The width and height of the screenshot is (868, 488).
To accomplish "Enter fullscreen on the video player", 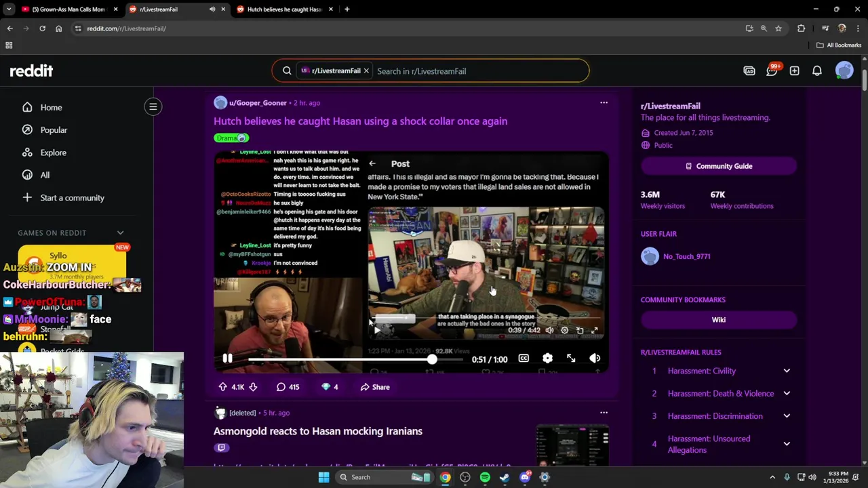I will tap(571, 359).
